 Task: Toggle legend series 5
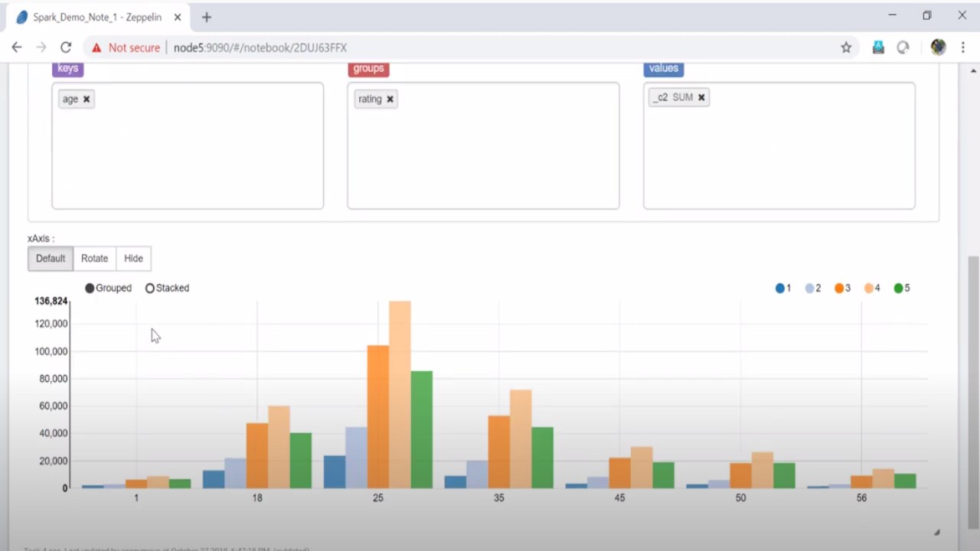click(x=902, y=289)
